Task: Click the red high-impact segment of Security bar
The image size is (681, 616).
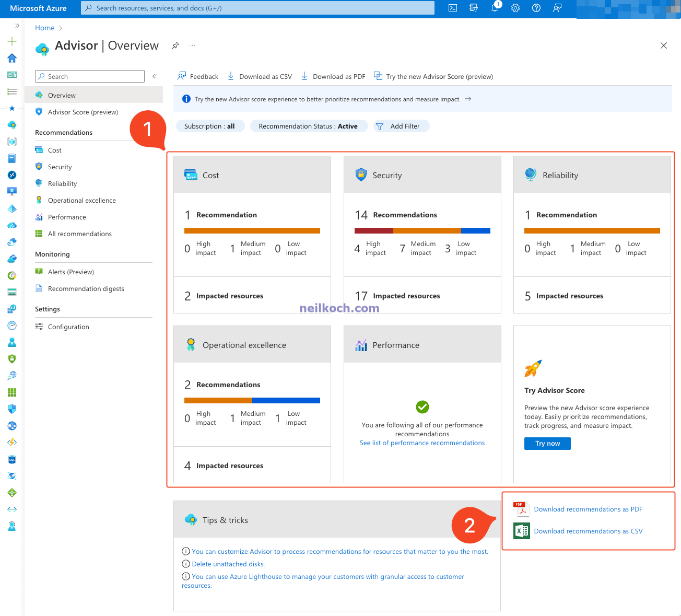Action: 374,230
